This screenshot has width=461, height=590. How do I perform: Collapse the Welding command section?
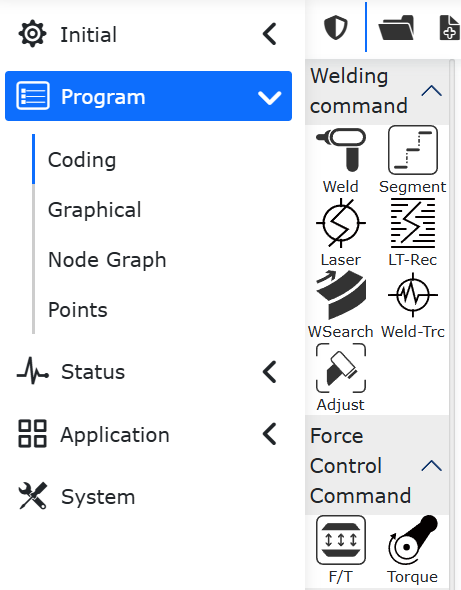coord(431,91)
